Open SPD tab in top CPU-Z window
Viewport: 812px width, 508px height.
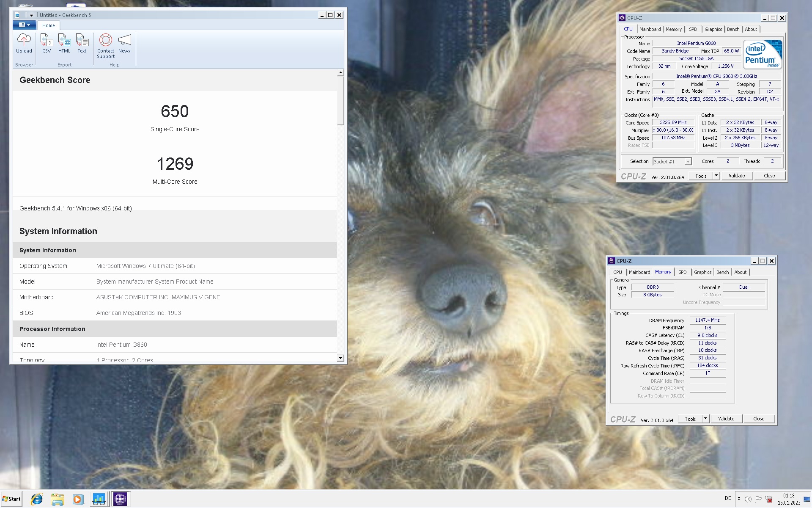[x=693, y=29]
